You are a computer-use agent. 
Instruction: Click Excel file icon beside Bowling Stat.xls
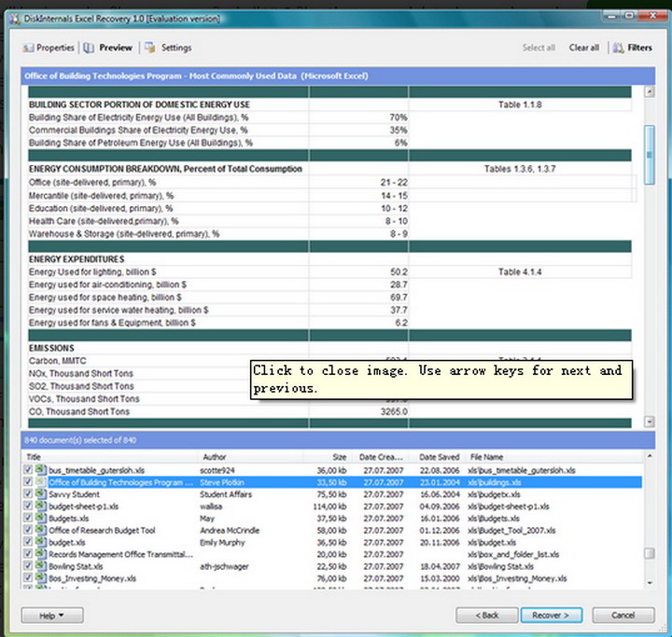coord(41,567)
